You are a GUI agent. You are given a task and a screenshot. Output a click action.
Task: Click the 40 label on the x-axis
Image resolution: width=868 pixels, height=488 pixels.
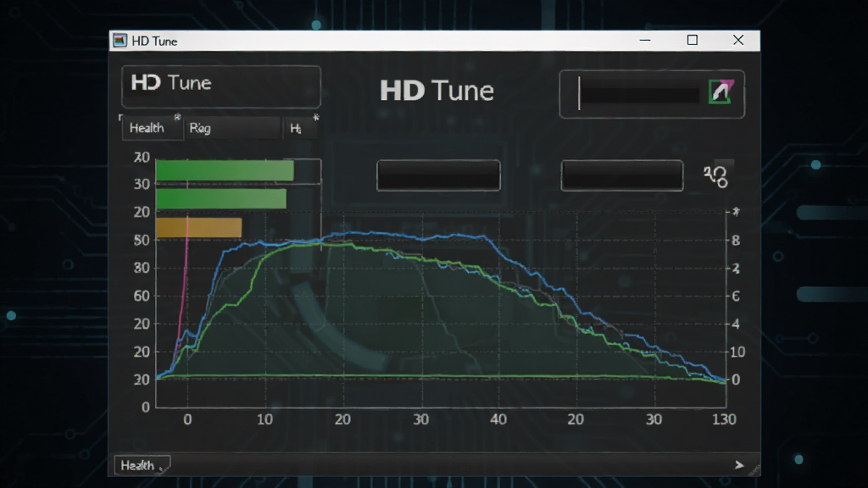coord(498,419)
